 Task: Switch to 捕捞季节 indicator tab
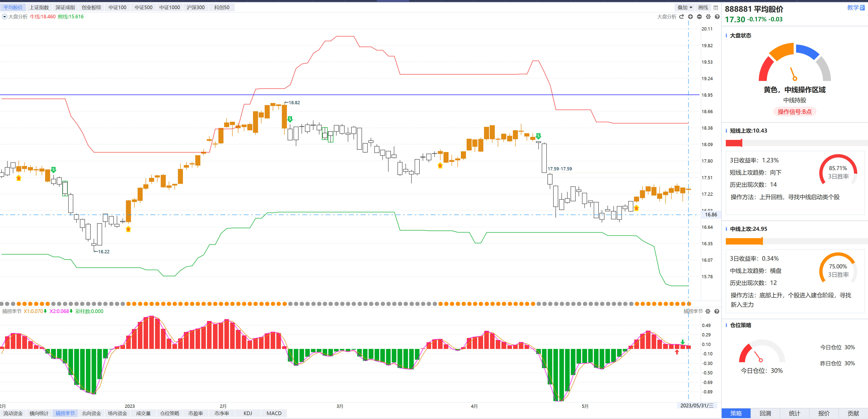65,413
